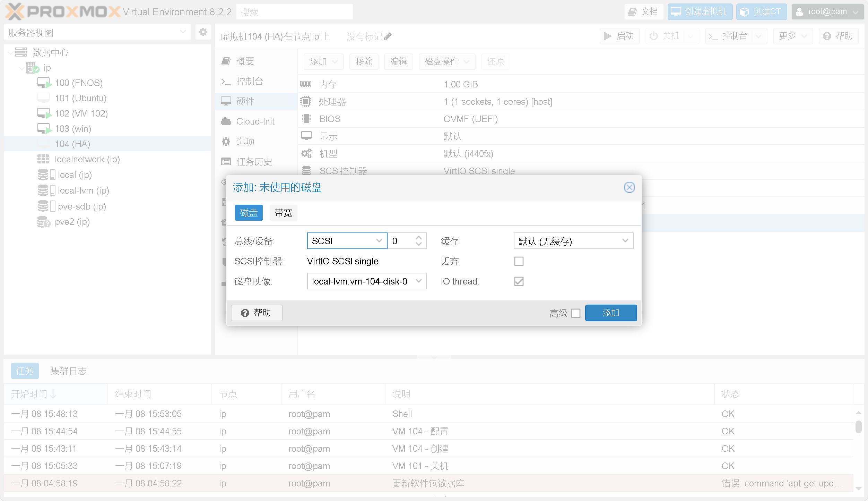Select the 103 (win) monitor icon

[x=44, y=129]
